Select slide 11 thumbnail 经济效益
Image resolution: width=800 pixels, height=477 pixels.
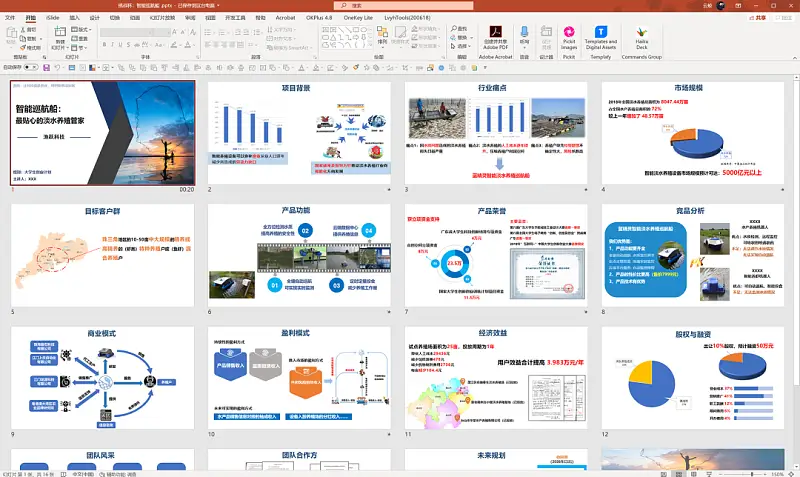pyautogui.click(x=496, y=378)
